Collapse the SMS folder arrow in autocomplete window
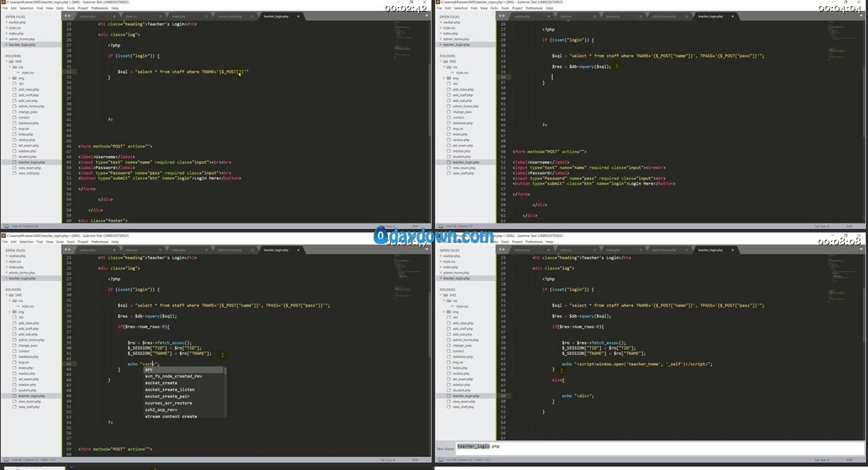This screenshot has width=868, height=470. coord(5,295)
